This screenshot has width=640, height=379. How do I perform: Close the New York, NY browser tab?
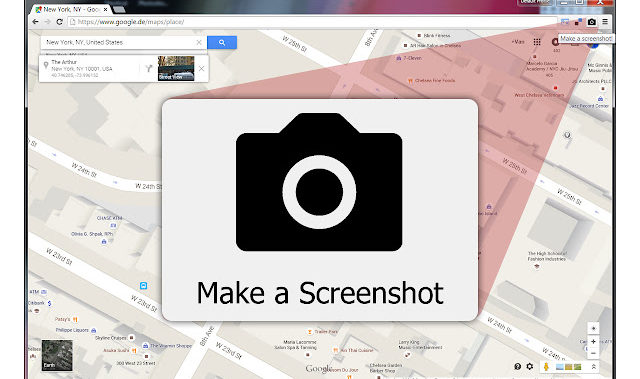[106, 9]
